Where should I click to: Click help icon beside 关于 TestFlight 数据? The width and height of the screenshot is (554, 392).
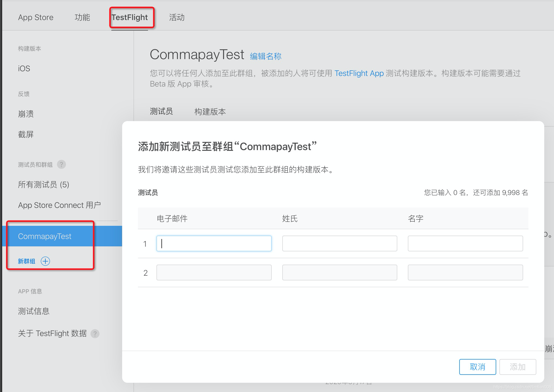[95, 334]
